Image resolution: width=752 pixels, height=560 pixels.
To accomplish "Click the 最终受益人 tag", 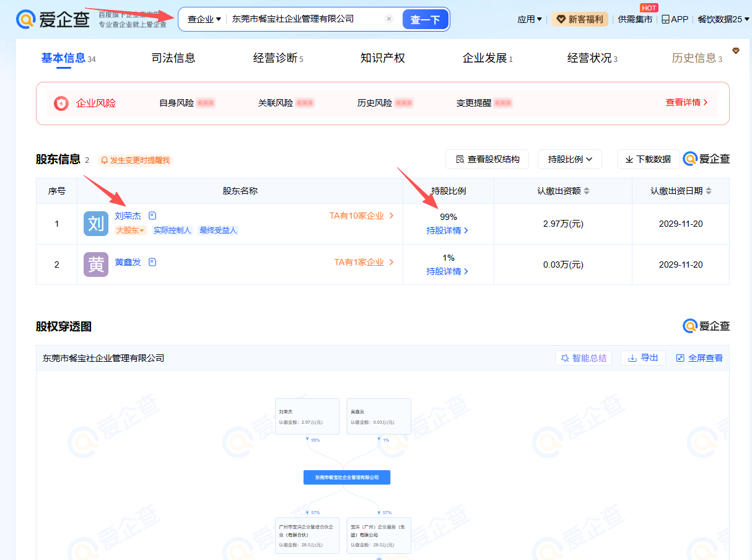I will [218, 230].
